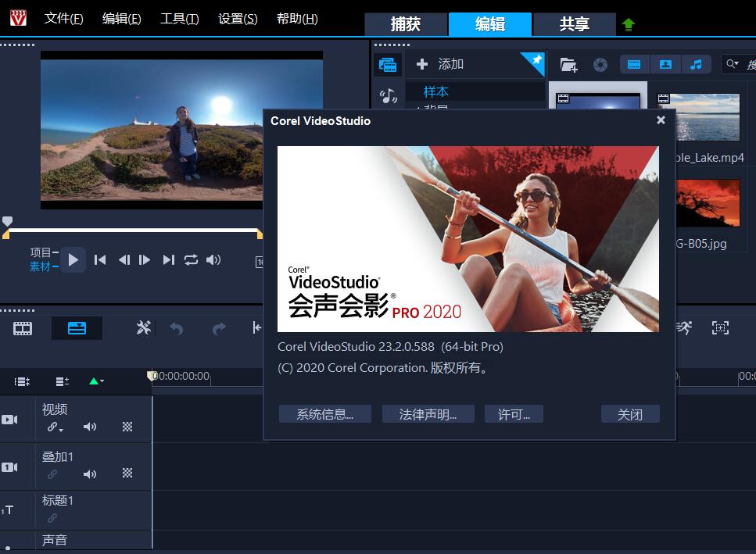Viewport: 756px width, 554px height.
Task: Click the preview scrubber playhead
Action: pyautogui.click(x=7, y=221)
